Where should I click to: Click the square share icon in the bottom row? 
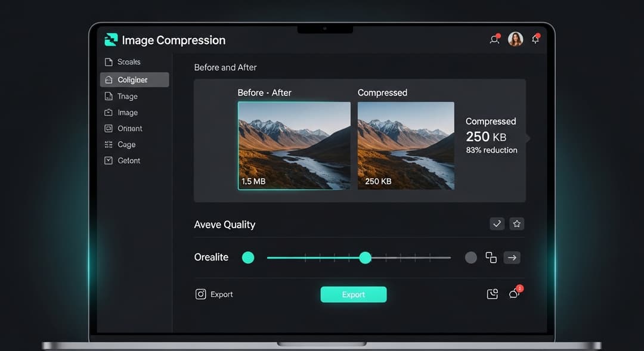(493, 294)
